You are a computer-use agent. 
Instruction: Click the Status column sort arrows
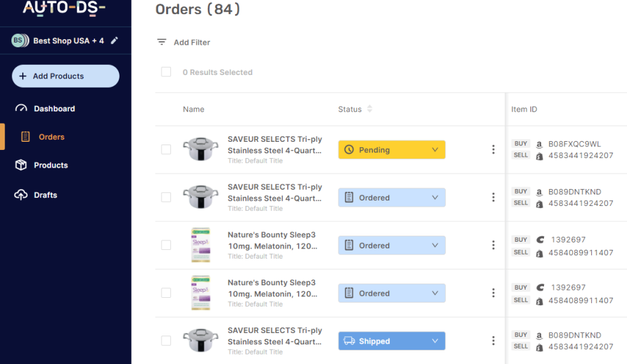[x=370, y=109]
